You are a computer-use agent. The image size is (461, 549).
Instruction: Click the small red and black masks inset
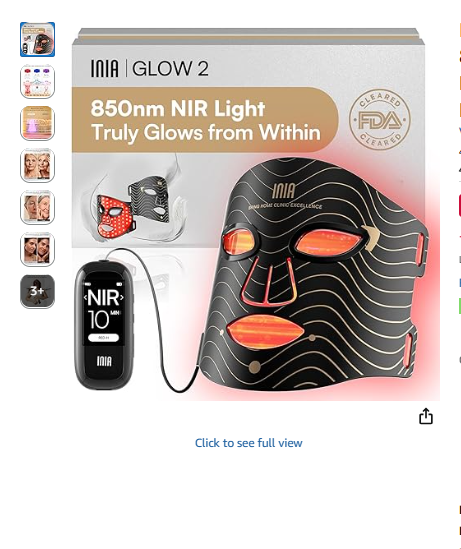135,205
